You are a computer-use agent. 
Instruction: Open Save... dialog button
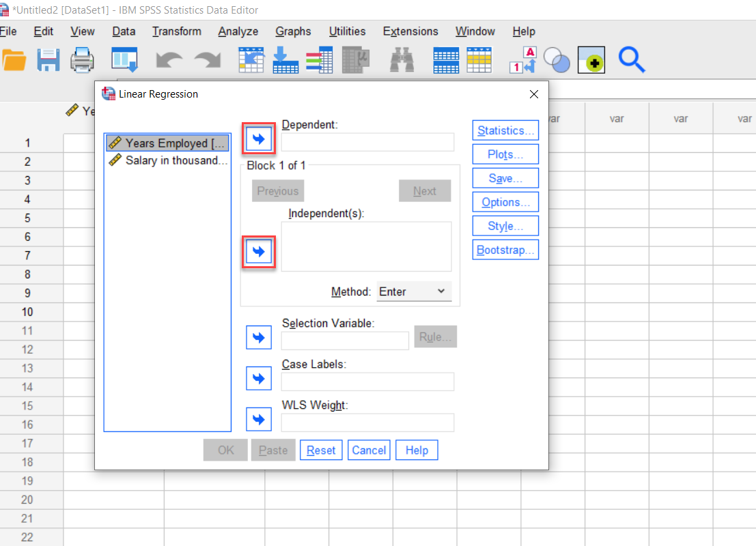505,178
